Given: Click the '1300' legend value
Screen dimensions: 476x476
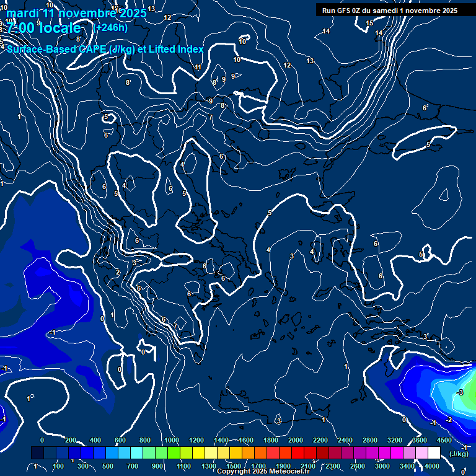Looking at the screenshot, I should [209, 466].
